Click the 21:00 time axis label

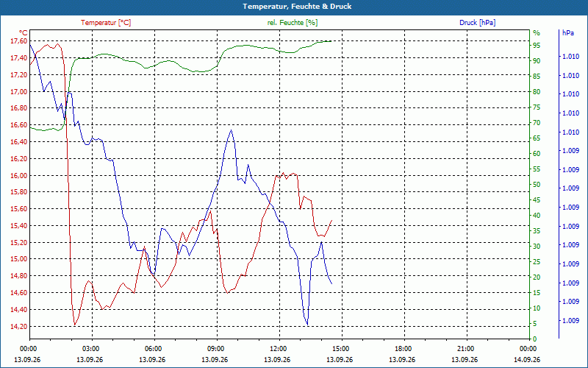[x=465, y=348]
